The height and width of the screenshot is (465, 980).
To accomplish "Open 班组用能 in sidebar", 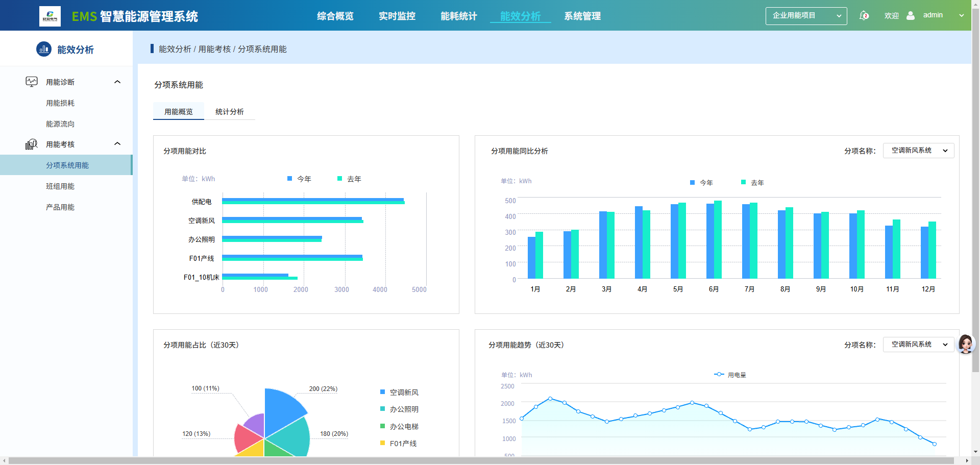I will [x=60, y=186].
